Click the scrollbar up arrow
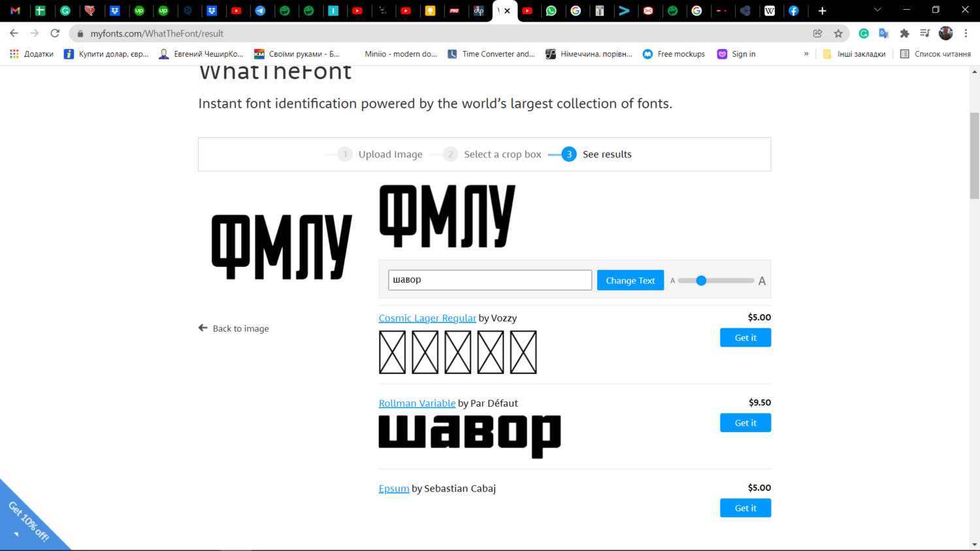This screenshot has width=980, height=551. pyautogui.click(x=974, y=72)
